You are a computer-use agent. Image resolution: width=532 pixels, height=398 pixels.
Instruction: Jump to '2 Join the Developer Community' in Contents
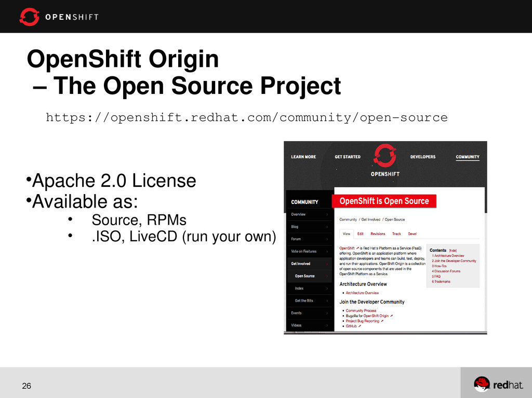[x=454, y=260]
